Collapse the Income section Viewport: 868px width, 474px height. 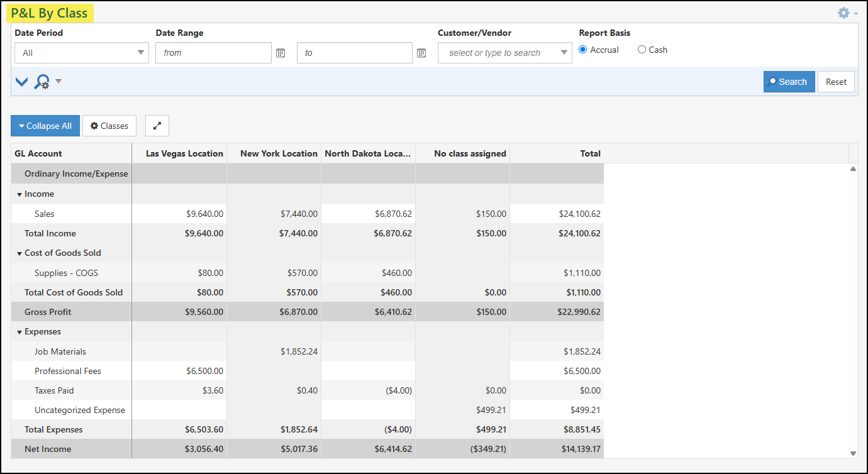(19, 194)
